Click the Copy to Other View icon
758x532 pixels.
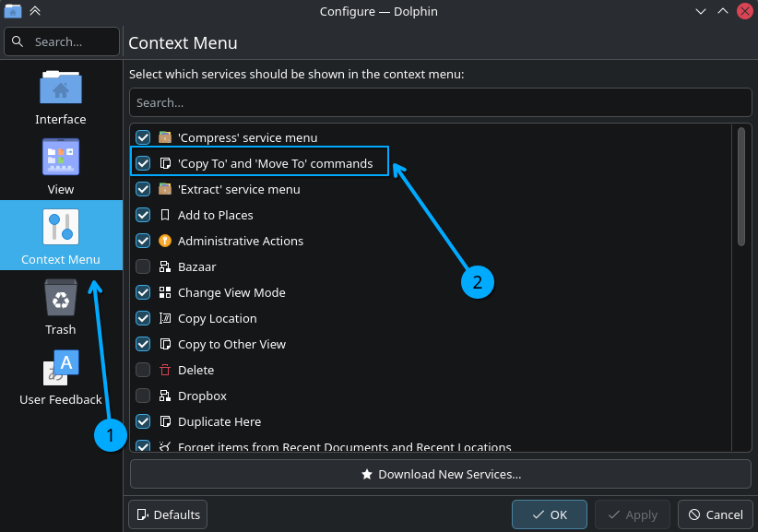coord(165,344)
